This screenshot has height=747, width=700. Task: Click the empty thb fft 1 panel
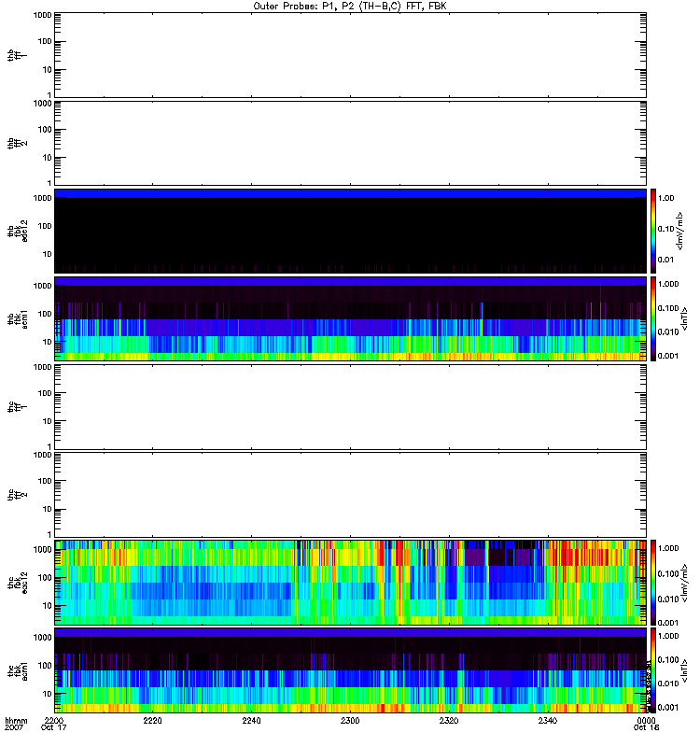[x=350, y=54]
